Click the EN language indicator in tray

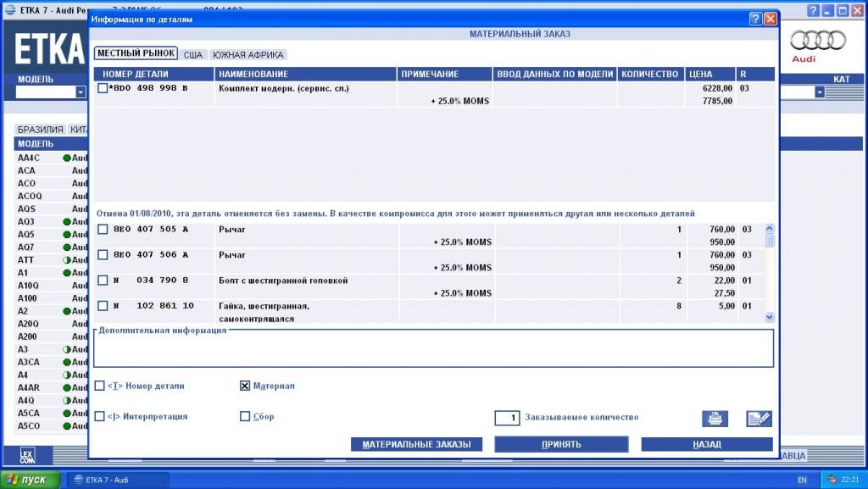point(802,480)
